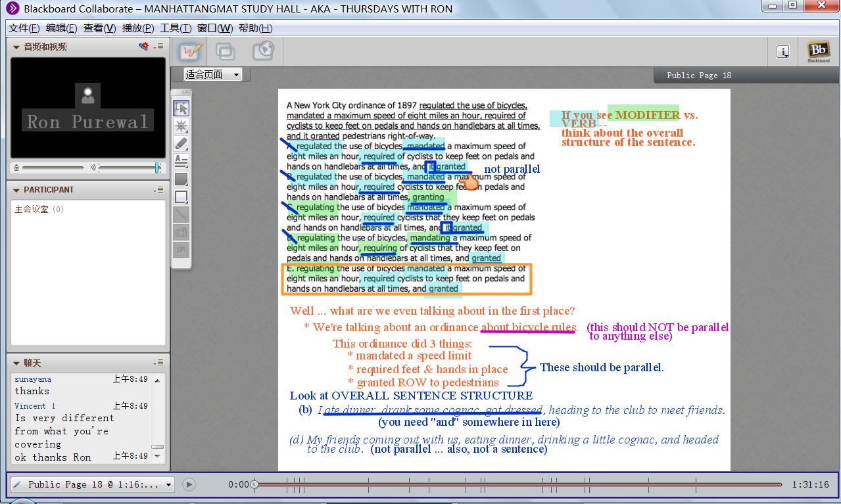Click answer choice E orange box on whiteboard
Viewport: 841px width, 504px height.
pyautogui.click(x=406, y=279)
